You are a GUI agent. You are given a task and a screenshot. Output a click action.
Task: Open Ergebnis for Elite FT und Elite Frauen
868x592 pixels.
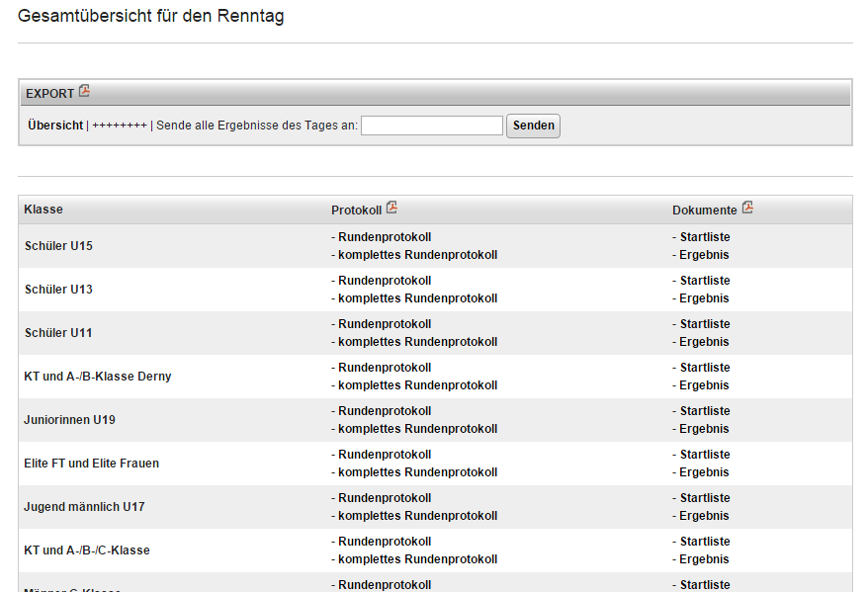click(x=704, y=472)
